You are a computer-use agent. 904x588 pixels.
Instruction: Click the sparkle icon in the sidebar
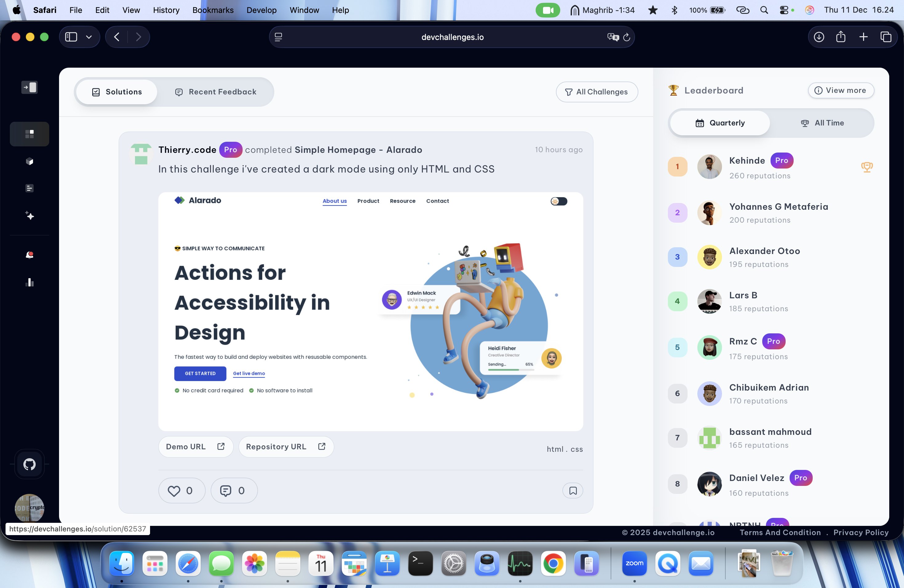click(x=29, y=216)
